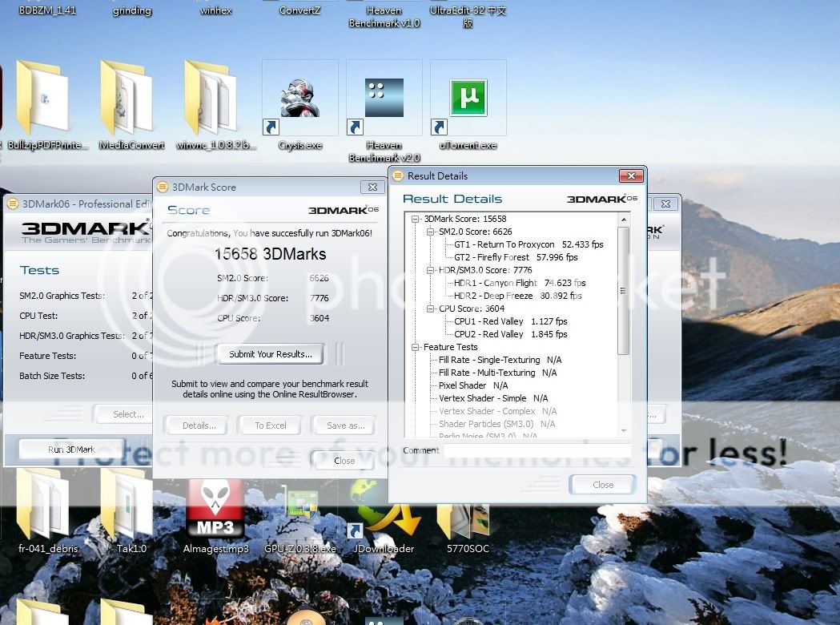Select HDR1 - Canyon Flight row
Viewport: 840px width, 625px height.
[x=520, y=283]
